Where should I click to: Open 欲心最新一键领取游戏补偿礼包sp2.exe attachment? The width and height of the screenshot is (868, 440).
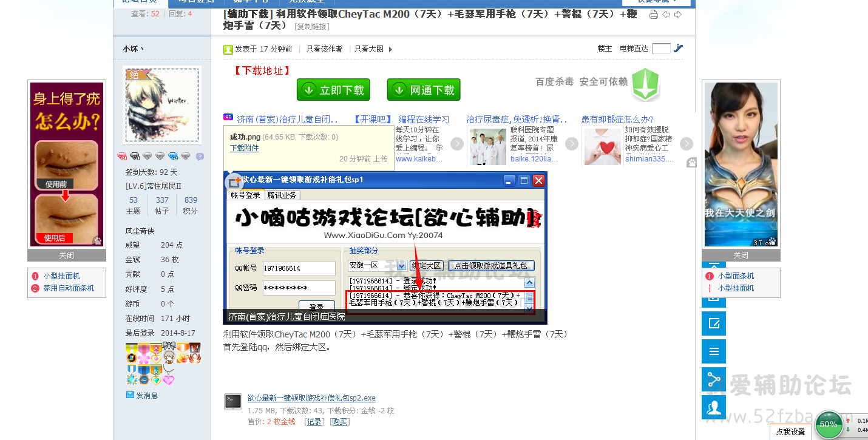[311, 398]
